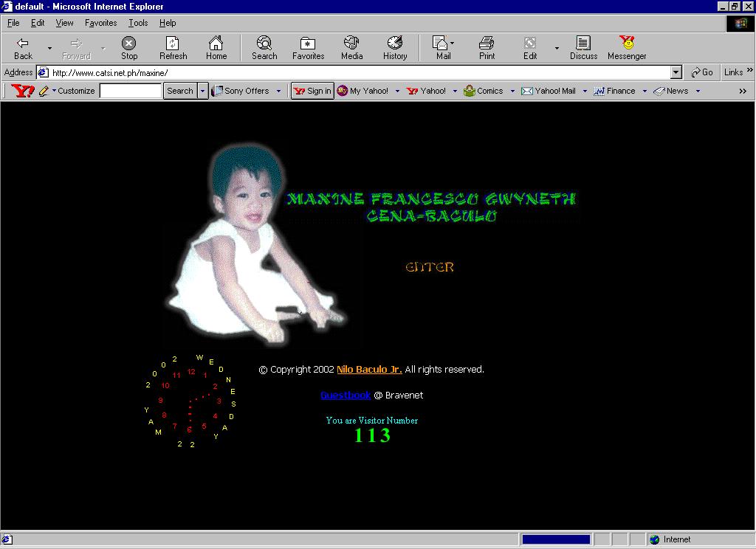Viewport: 756px width, 549px height.
Task: Open the Favorites pane
Action: [x=308, y=48]
